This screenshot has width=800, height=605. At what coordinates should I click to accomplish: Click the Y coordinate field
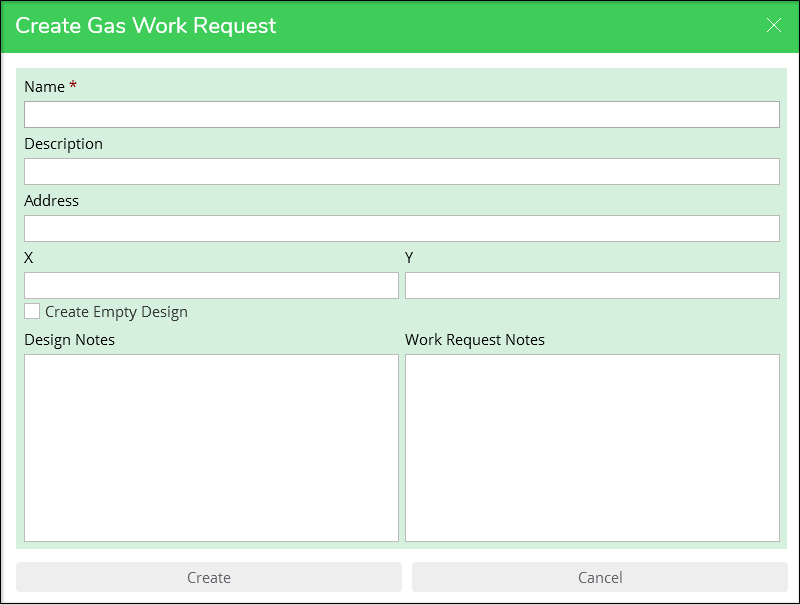point(592,285)
